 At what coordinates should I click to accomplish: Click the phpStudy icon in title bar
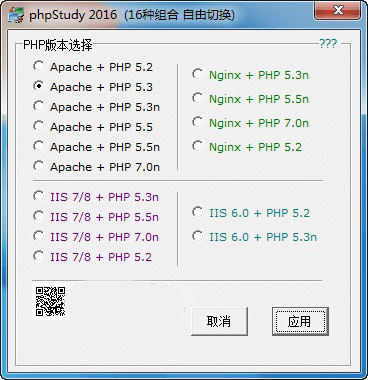click(16, 15)
